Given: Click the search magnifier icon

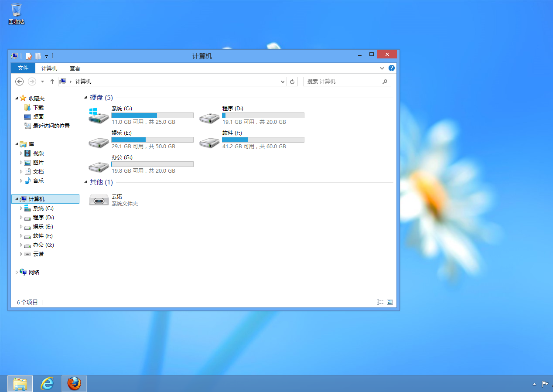Looking at the screenshot, I should click(385, 82).
